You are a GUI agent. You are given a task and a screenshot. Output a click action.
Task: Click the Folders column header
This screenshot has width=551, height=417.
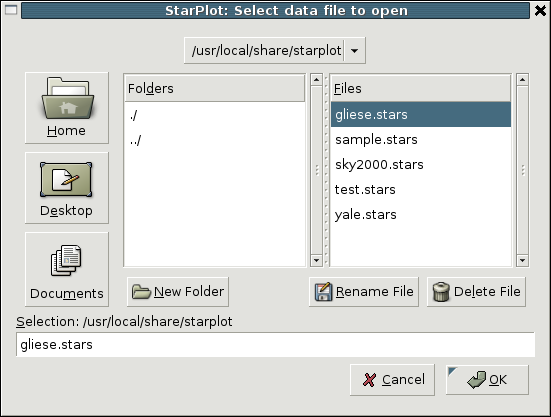click(215, 89)
